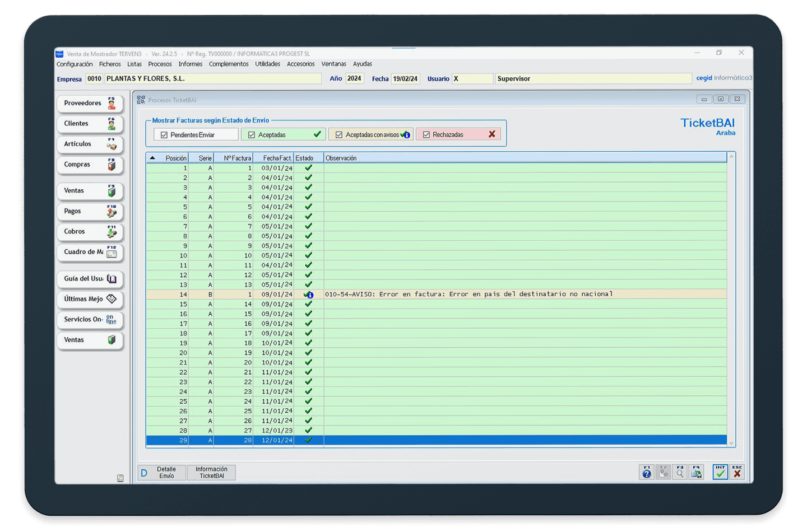Open the Pagos sidebar shortcut
This screenshot has width=807, height=532.
[x=90, y=212]
